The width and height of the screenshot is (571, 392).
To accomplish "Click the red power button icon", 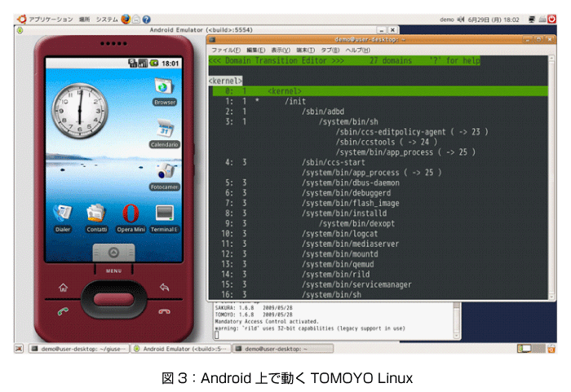I will pyautogui.click(x=552, y=19).
